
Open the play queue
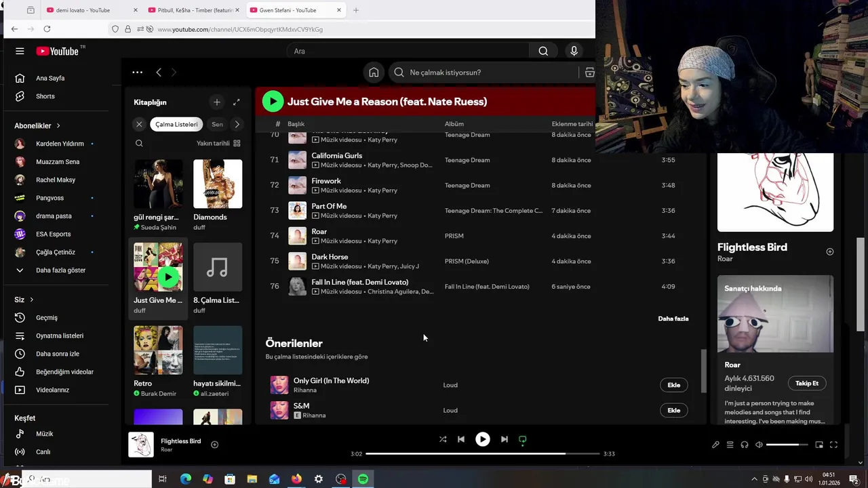click(x=730, y=445)
